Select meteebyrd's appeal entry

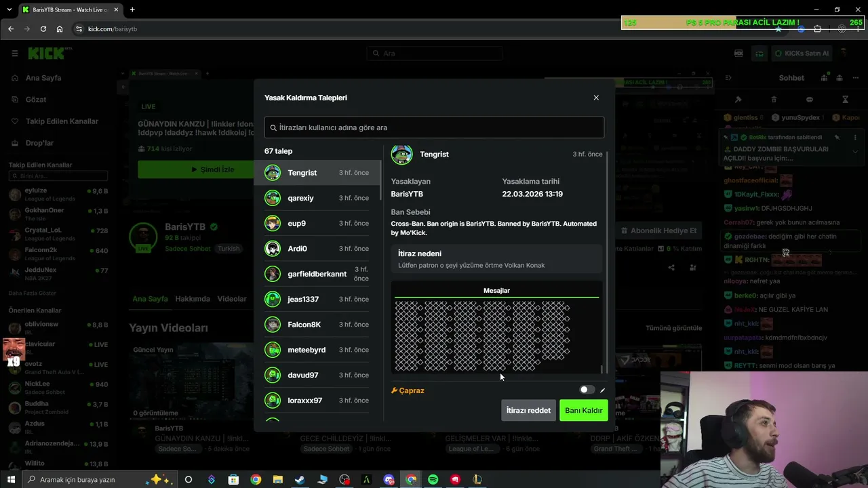click(x=317, y=350)
